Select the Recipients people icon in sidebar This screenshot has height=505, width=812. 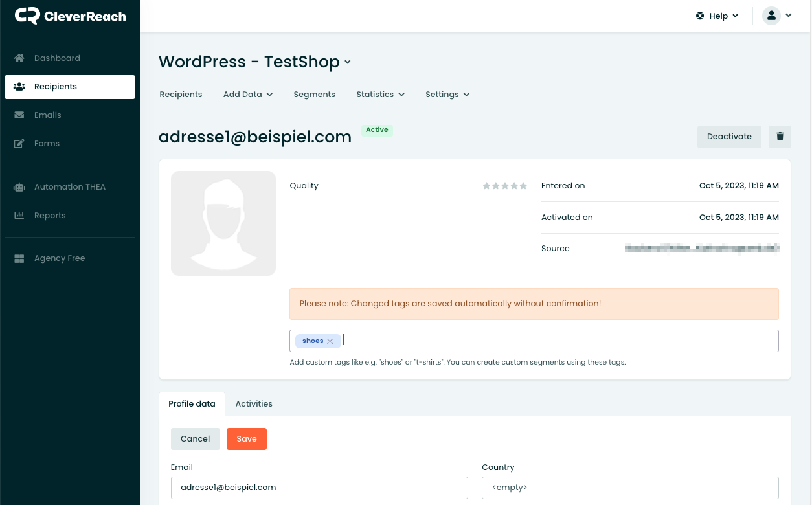pyautogui.click(x=20, y=86)
